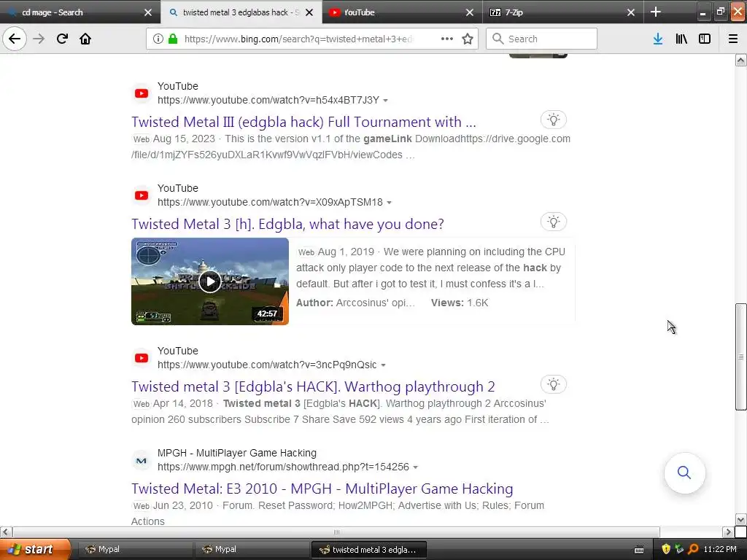Close the YouTube tab
The height and width of the screenshot is (560, 747).
coord(470,12)
